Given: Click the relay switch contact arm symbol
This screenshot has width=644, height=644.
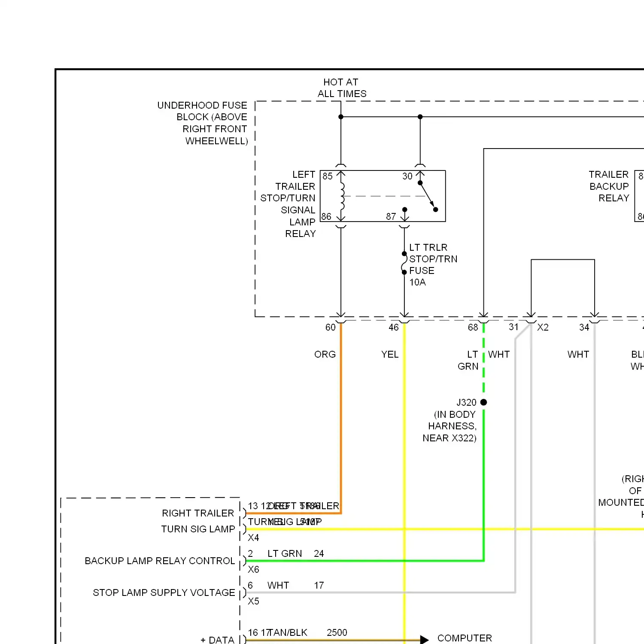Looking at the screenshot, I should (x=428, y=196).
